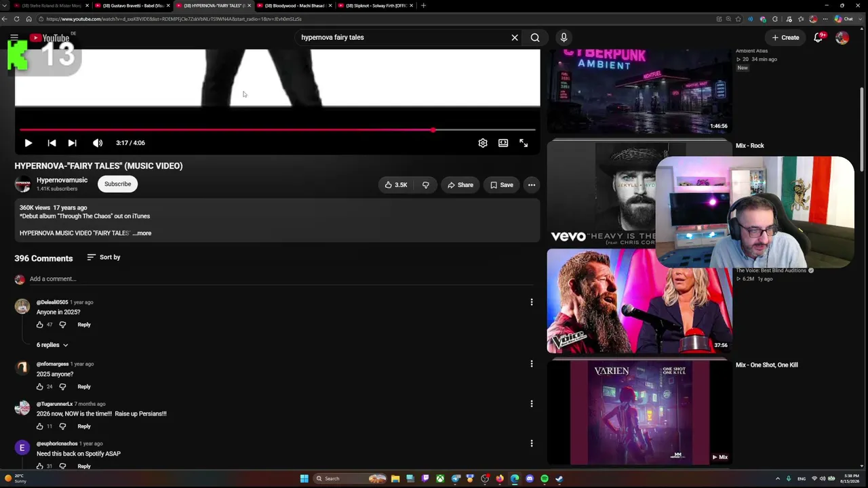
Task: Click the browser back arrow
Action: 5,19
